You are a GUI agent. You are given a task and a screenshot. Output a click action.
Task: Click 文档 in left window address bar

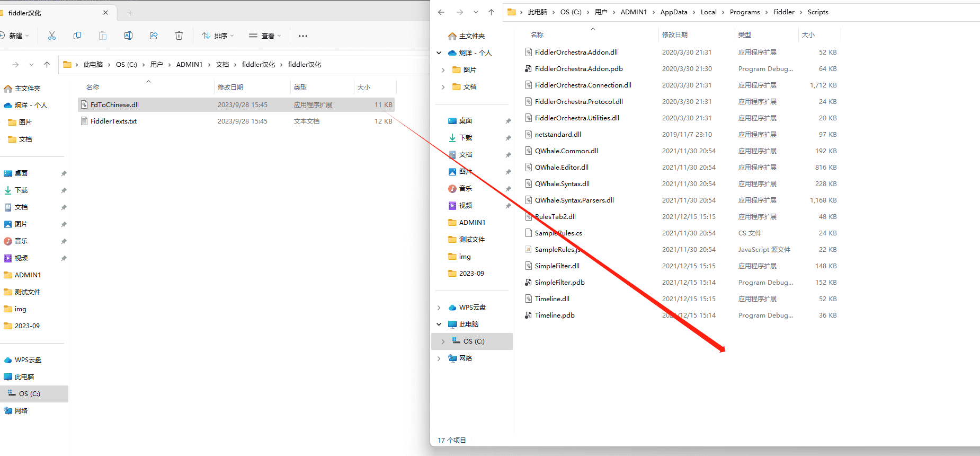[222, 65]
